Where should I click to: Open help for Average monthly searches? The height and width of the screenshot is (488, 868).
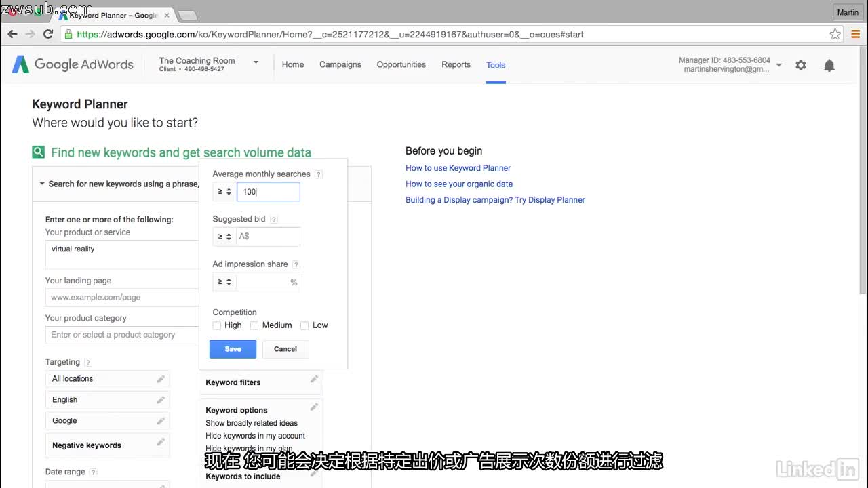point(319,174)
